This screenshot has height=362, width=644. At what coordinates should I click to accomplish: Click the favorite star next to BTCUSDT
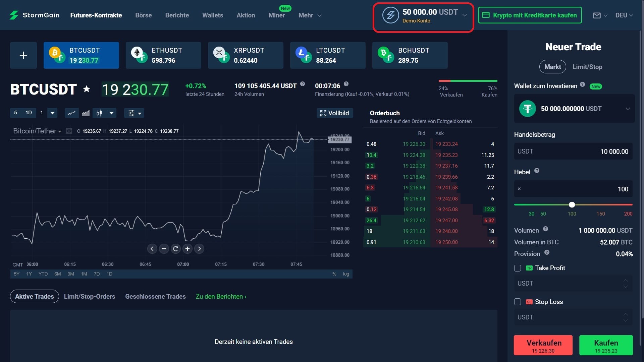[87, 89]
